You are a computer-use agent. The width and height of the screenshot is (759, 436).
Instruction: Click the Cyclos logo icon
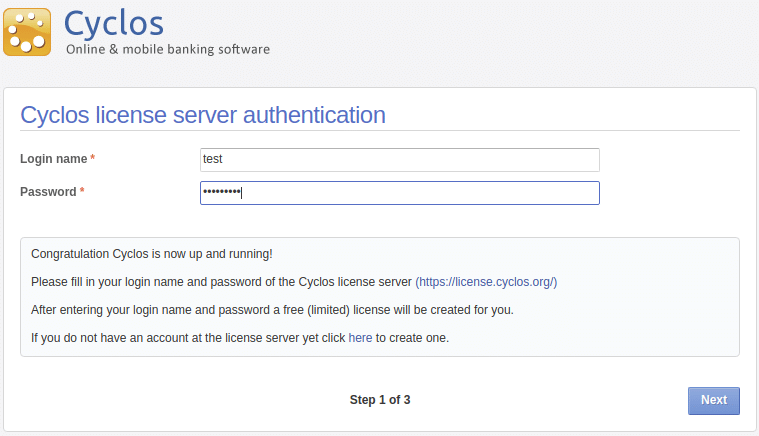coord(27,32)
